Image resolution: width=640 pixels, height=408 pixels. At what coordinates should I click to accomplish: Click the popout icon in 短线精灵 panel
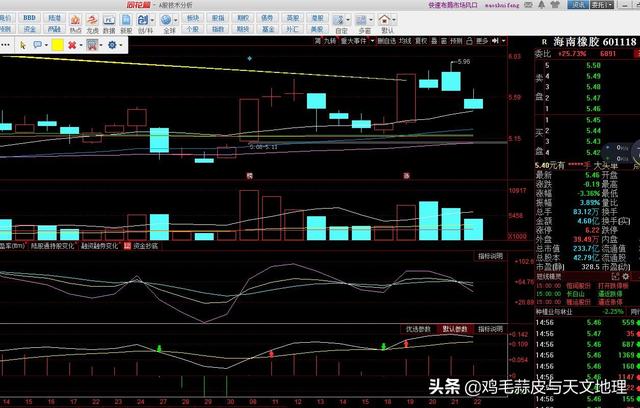click(616, 277)
